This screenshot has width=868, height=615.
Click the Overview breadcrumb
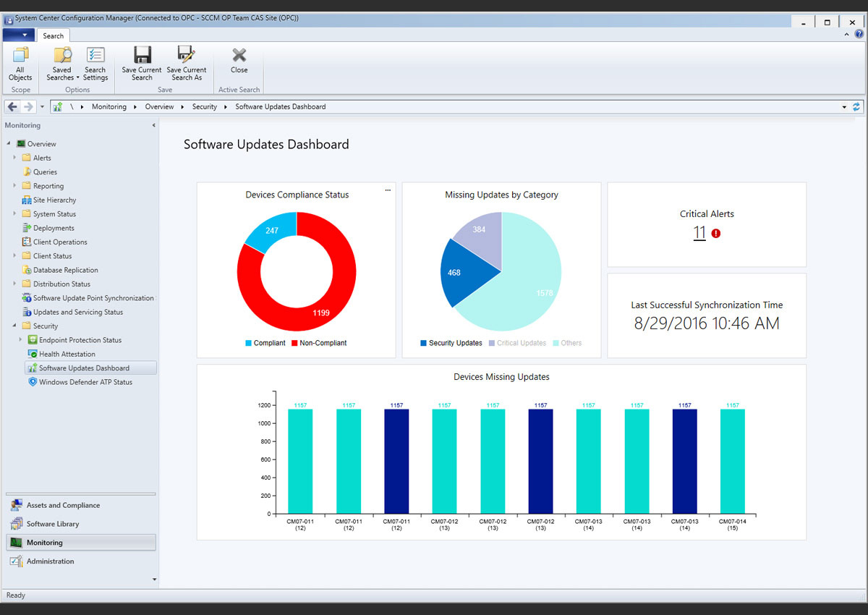(x=159, y=106)
